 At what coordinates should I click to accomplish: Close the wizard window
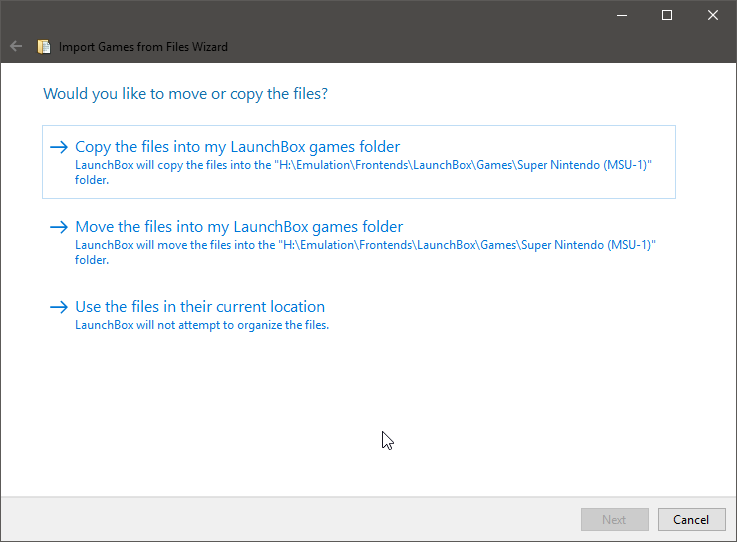(x=713, y=15)
